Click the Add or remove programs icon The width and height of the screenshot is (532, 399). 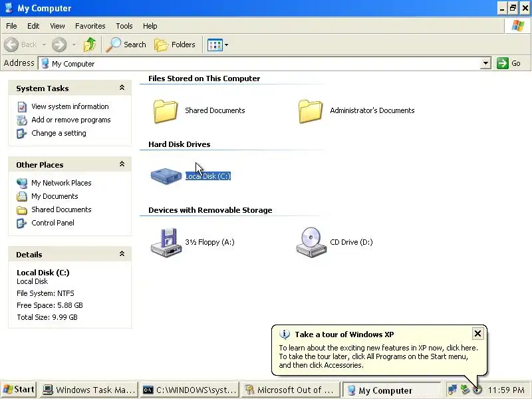[x=22, y=120]
